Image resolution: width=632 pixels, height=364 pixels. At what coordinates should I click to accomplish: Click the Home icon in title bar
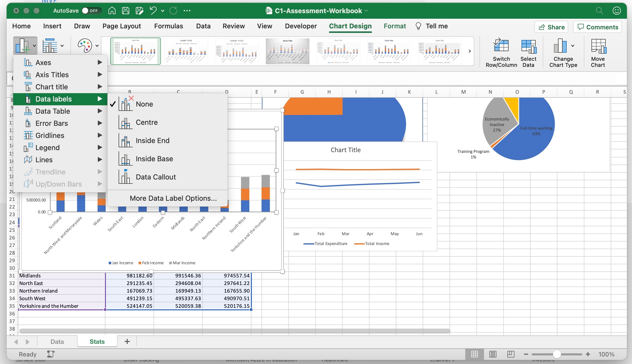coord(112,11)
